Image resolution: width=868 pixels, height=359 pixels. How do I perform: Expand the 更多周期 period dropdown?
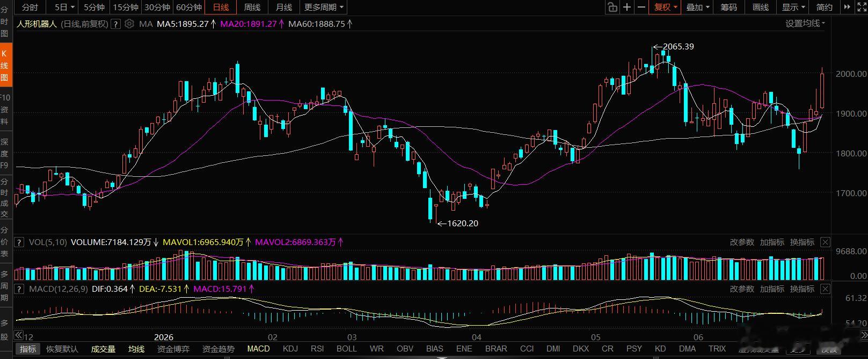point(324,7)
